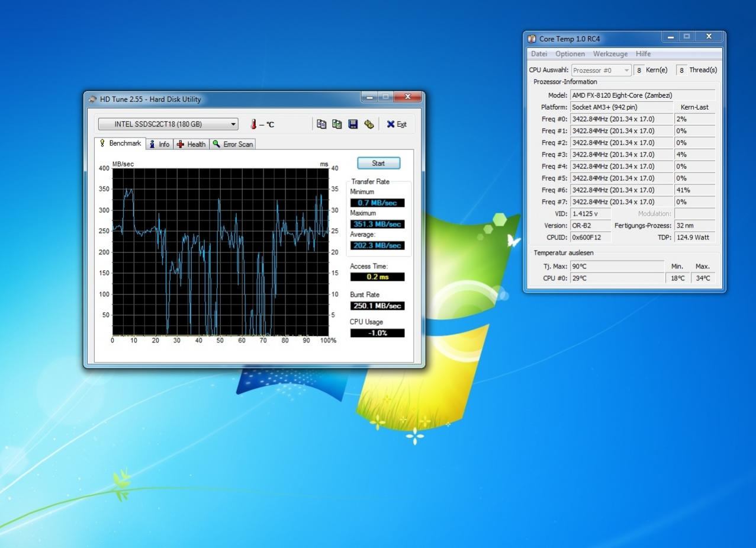Close the HD Tune window
The width and height of the screenshot is (756, 548).
[x=407, y=97]
